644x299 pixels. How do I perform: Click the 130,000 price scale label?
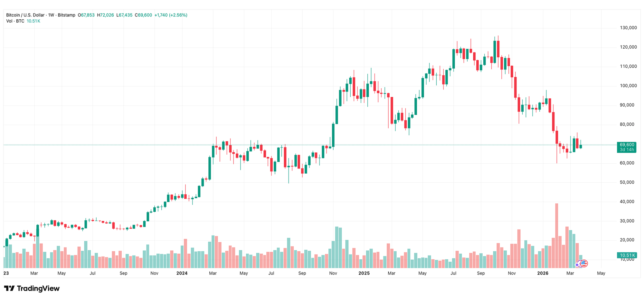point(628,28)
